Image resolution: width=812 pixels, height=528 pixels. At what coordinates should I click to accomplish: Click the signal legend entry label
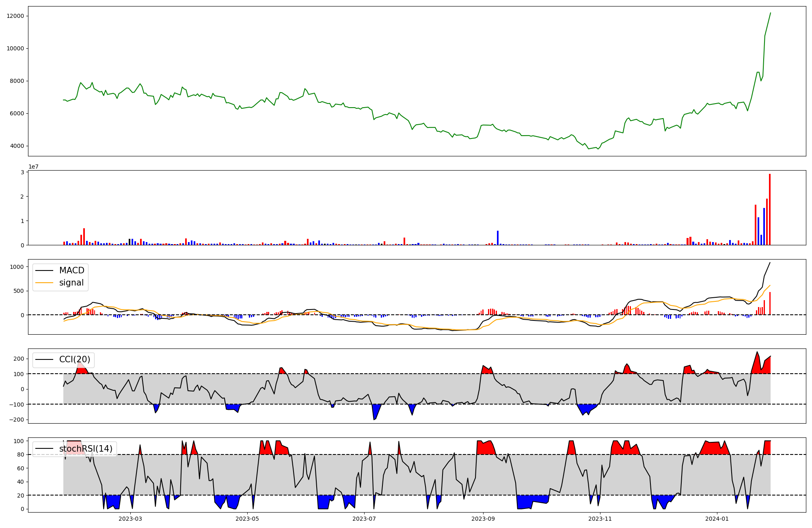(71, 283)
